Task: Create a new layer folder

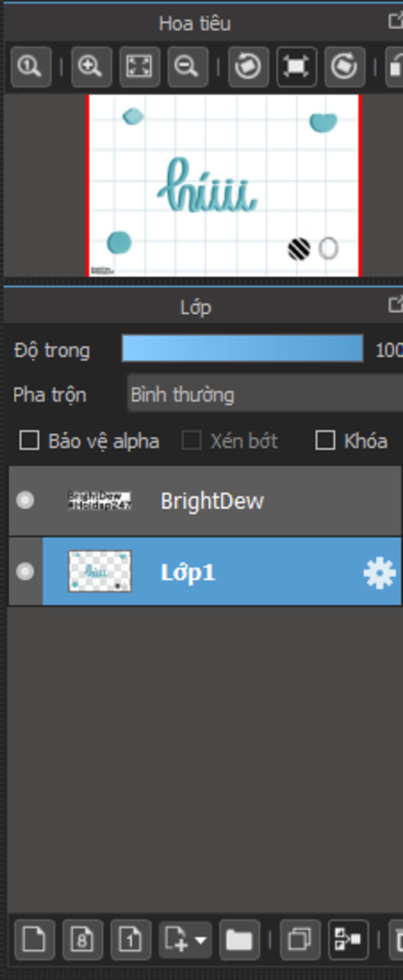Action: [239, 940]
